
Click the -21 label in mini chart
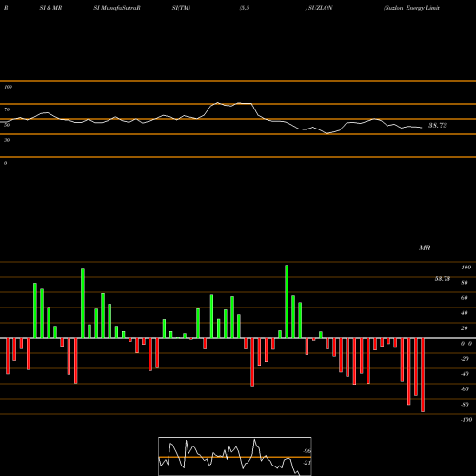click(307, 463)
